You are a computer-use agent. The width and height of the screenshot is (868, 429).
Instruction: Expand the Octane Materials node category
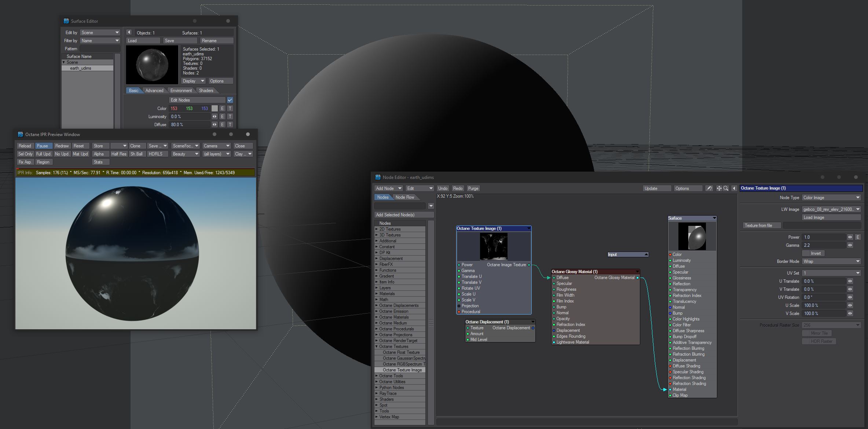coord(376,317)
